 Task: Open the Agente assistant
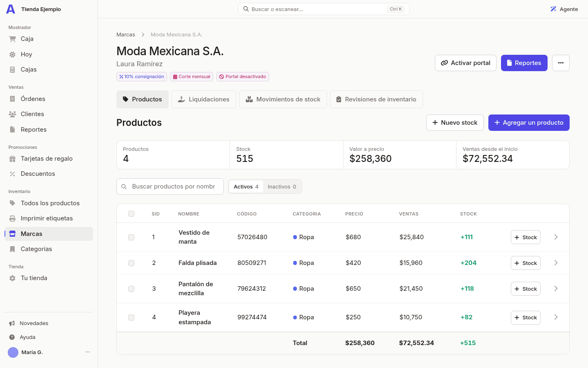564,9
